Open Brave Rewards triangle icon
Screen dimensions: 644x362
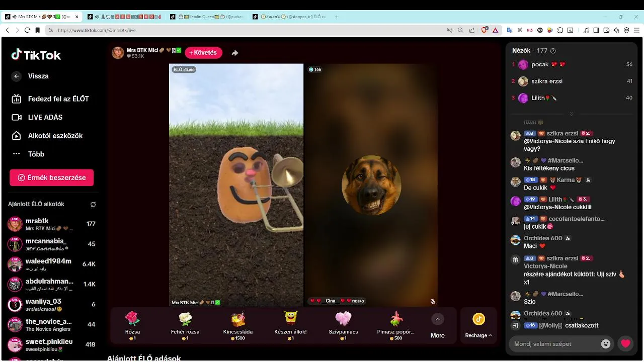tap(495, 30)
